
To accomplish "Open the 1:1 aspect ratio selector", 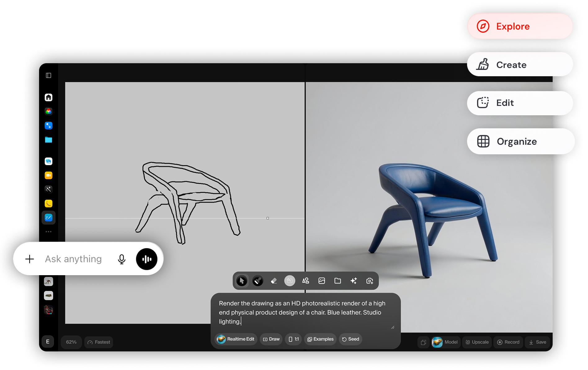I will coord(293,339).
